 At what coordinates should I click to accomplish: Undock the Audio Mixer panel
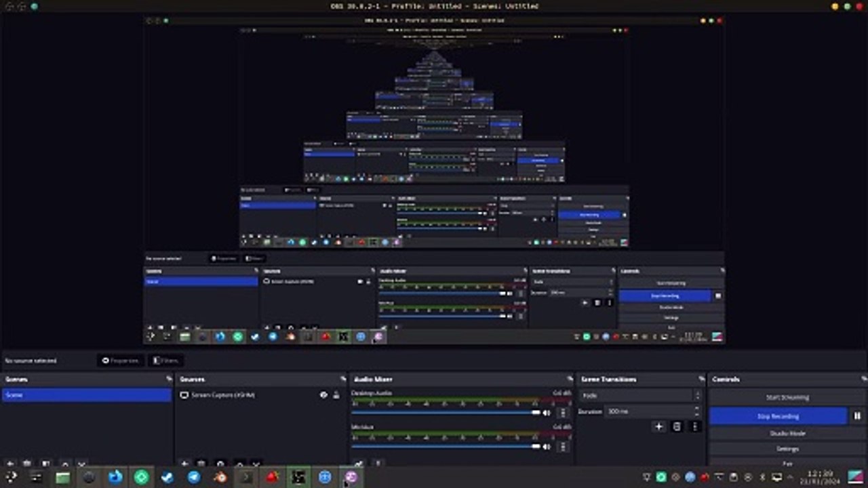point(570,379)
